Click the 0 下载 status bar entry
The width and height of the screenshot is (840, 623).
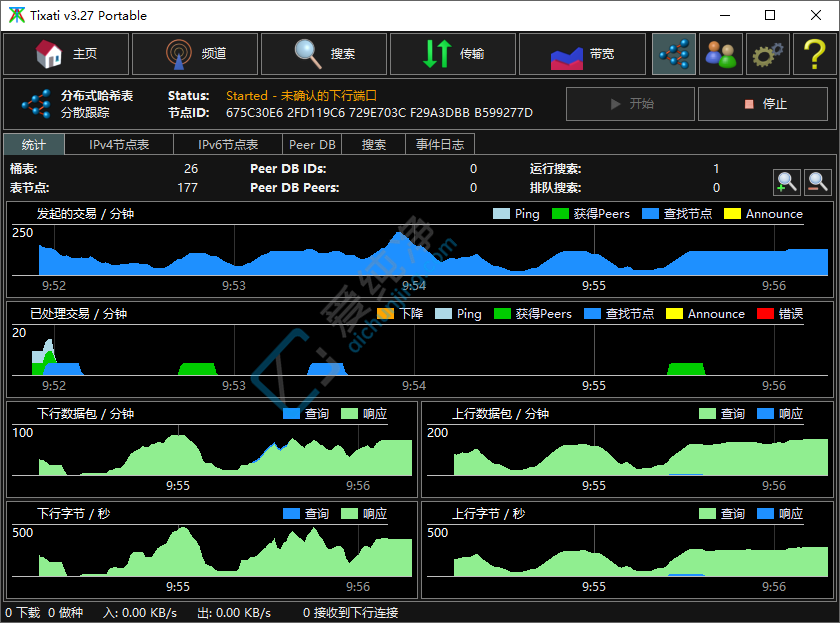pos(22,612)
